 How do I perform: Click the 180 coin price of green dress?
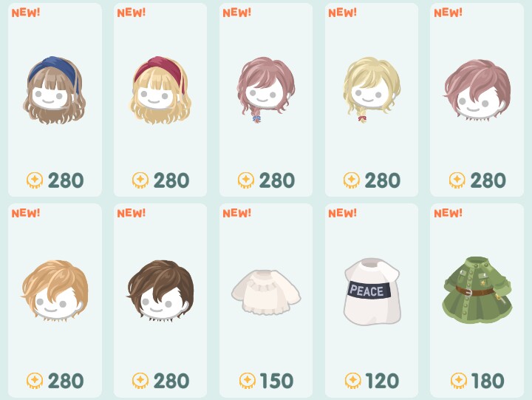488,381
